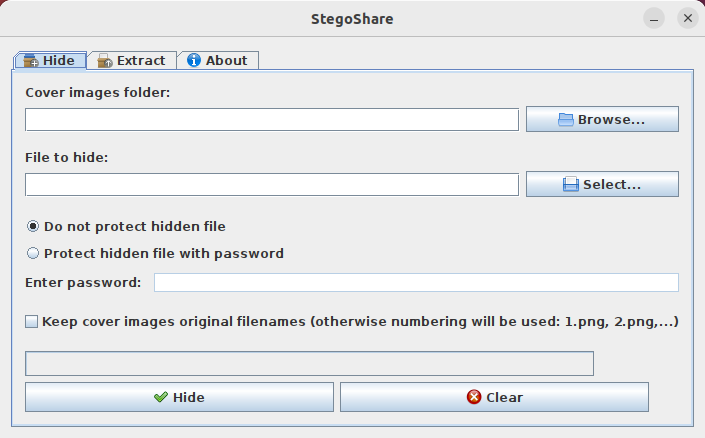The image size is (705, 438).
Task: Click the StegoShare window title
Action: coord(352,19)
